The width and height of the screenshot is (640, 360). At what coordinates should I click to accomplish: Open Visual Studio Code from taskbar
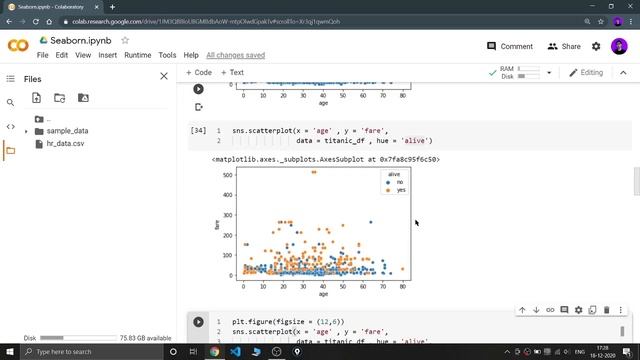pyautogui.click(x=235, y=351)
